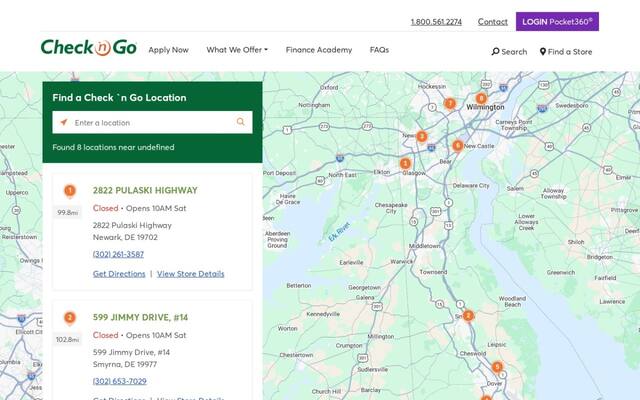Open the 2822 PULASKI HIGHWAY store title
Image resolution: width=640 pixels, height=400 pixels.
pyautogui.click(x=145, y=190)
